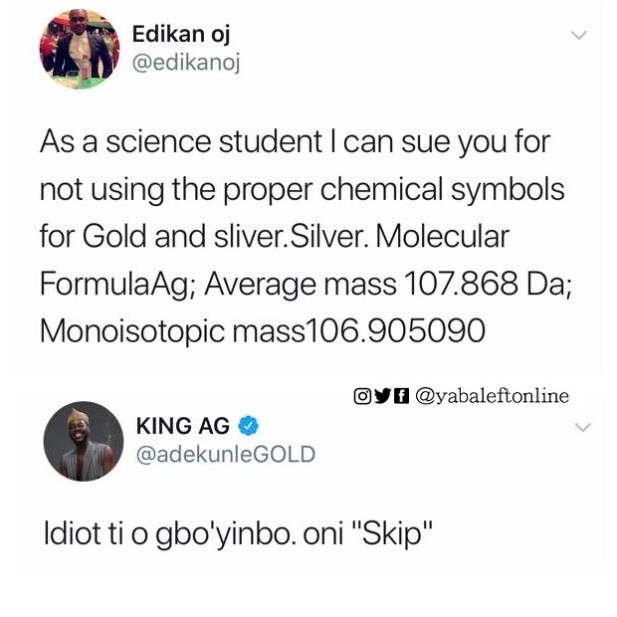The width and height of the screenshot is (617, 617).
Task: Click the KING AG display name
Action: coord(183,426)
